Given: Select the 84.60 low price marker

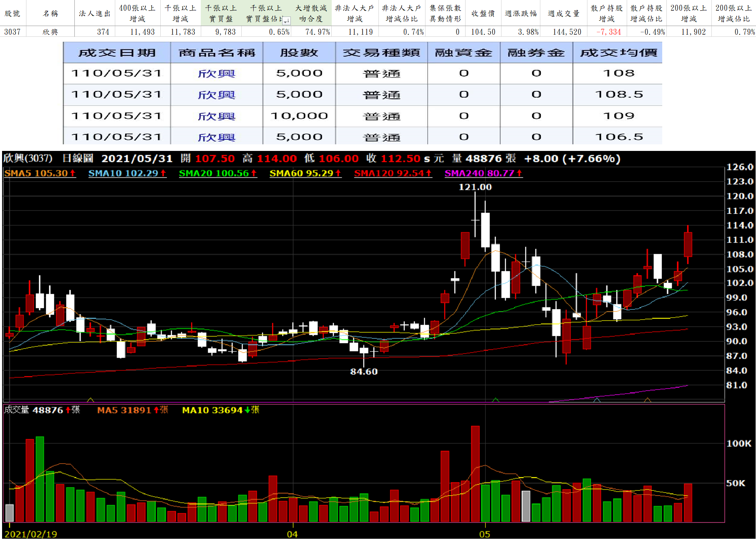Looking at the screenshot, I should (x=364, y=371).
